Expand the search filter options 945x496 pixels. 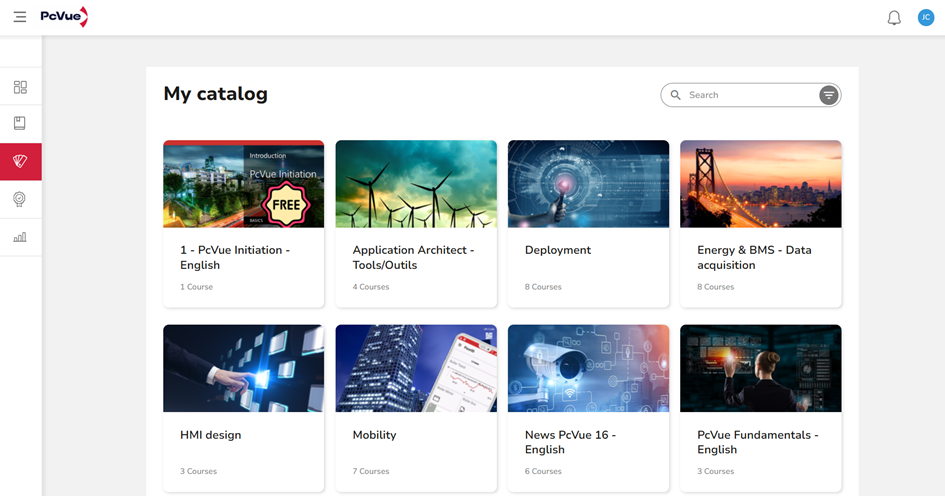pos(828,95)
